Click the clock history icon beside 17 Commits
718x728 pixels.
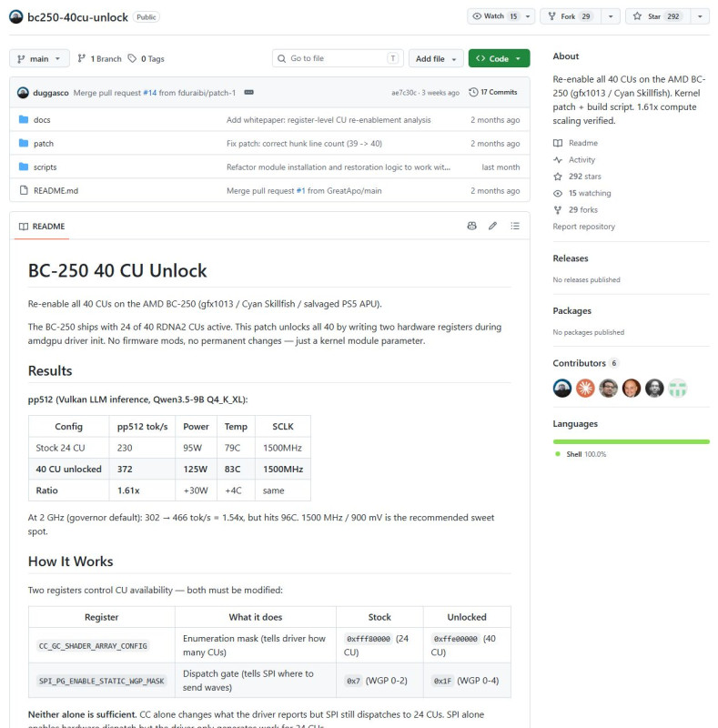pyautogui.click(x=473, y=92)
